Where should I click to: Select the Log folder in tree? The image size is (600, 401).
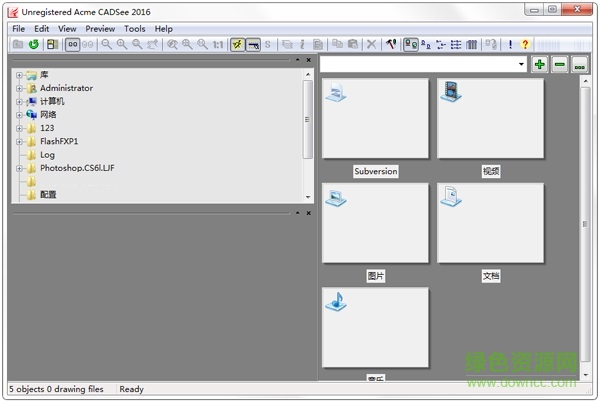(x=47, y=155)
